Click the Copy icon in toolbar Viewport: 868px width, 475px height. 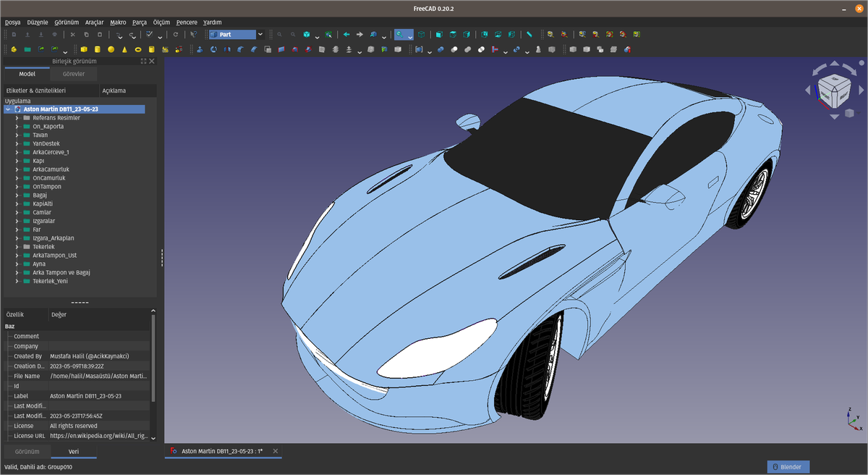[x=86, y=34]
